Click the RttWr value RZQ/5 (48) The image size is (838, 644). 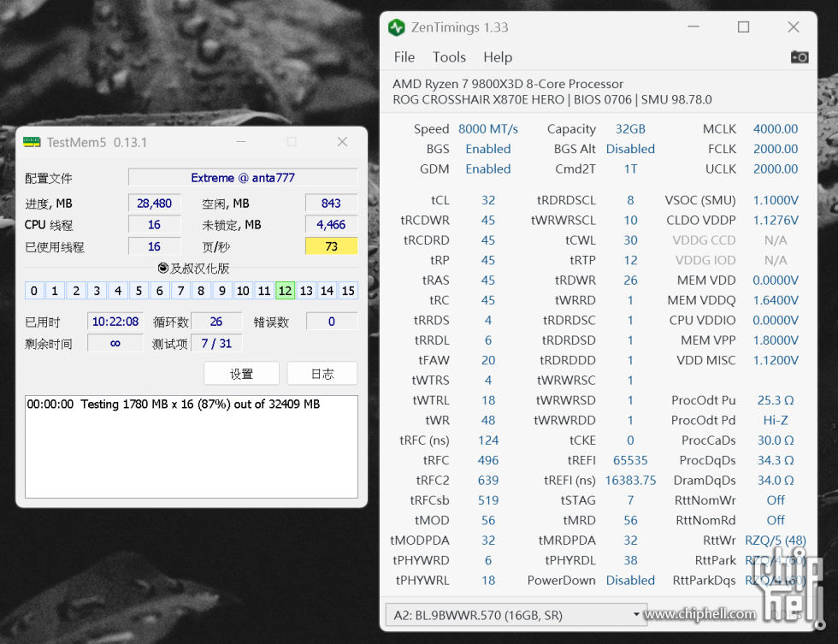pyautogui.click(x=776, y=541)
